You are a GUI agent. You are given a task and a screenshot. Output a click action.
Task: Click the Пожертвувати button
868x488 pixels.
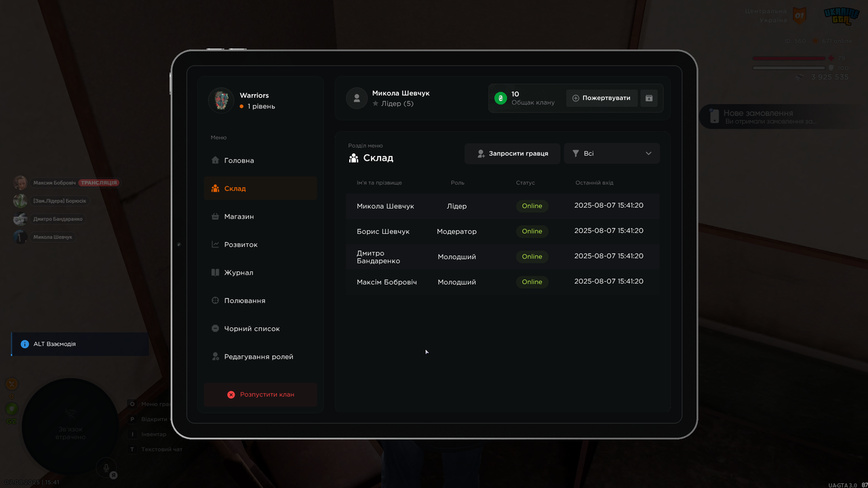602,98
